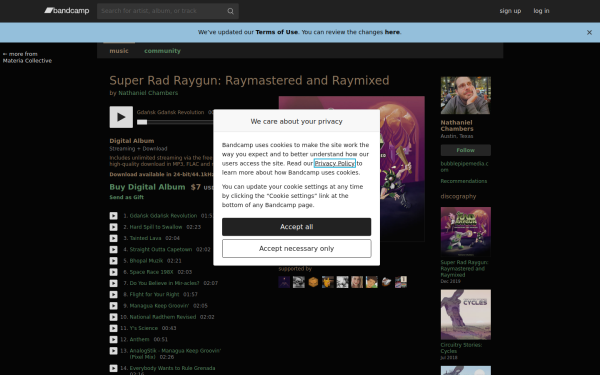Dismiss the Terms of Use banner

click(x=589, y=33)
